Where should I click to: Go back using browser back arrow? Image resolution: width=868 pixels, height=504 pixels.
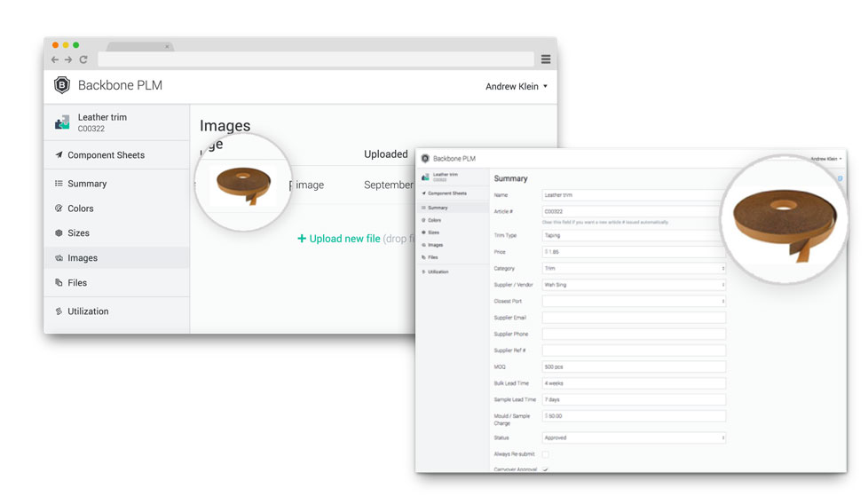click(55, 59)
